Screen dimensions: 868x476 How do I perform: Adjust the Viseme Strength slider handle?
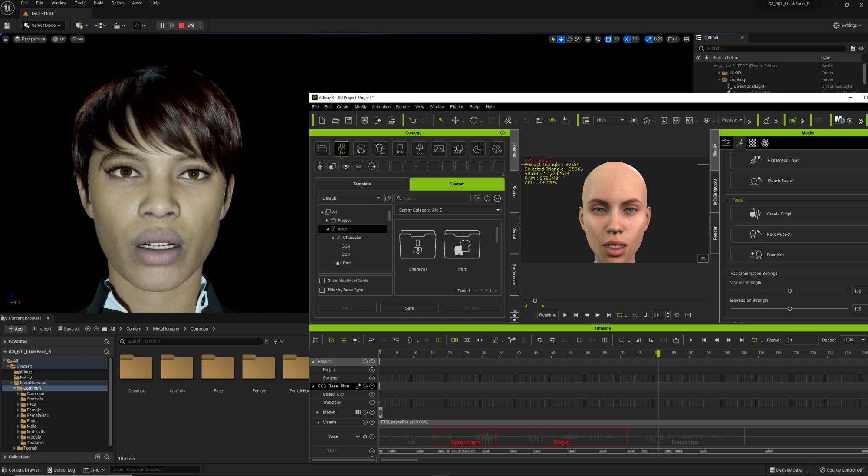[x=789, y=291]
